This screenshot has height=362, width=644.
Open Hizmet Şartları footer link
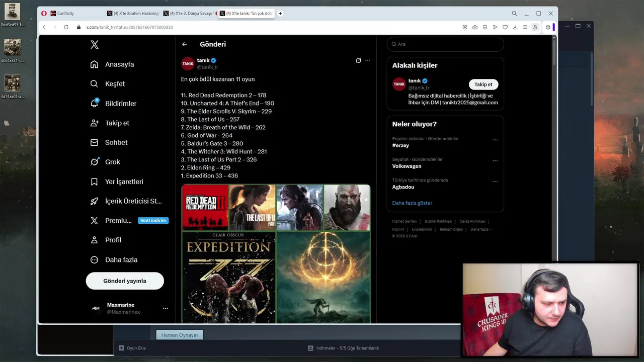pos(405,221)
